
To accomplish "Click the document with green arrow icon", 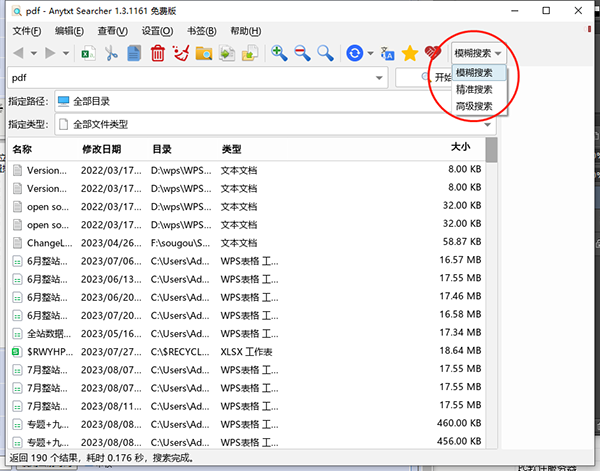I will click(227, 53).
